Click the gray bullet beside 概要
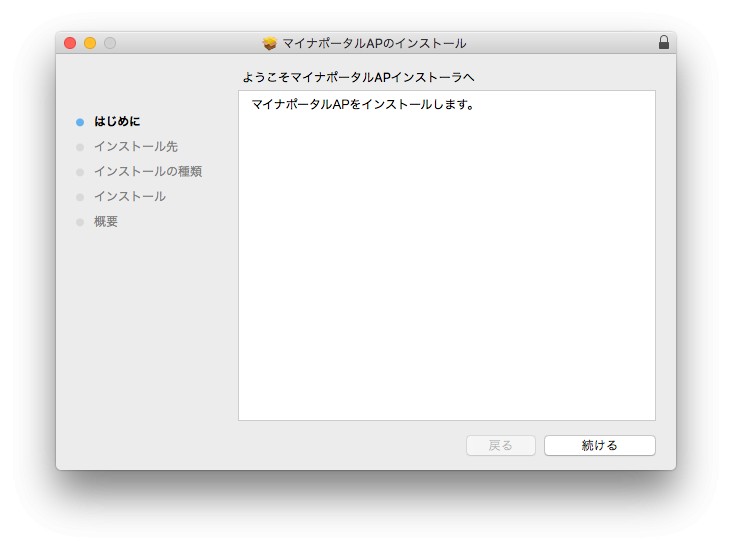732x550 pixels. click(x=80, y=222)
